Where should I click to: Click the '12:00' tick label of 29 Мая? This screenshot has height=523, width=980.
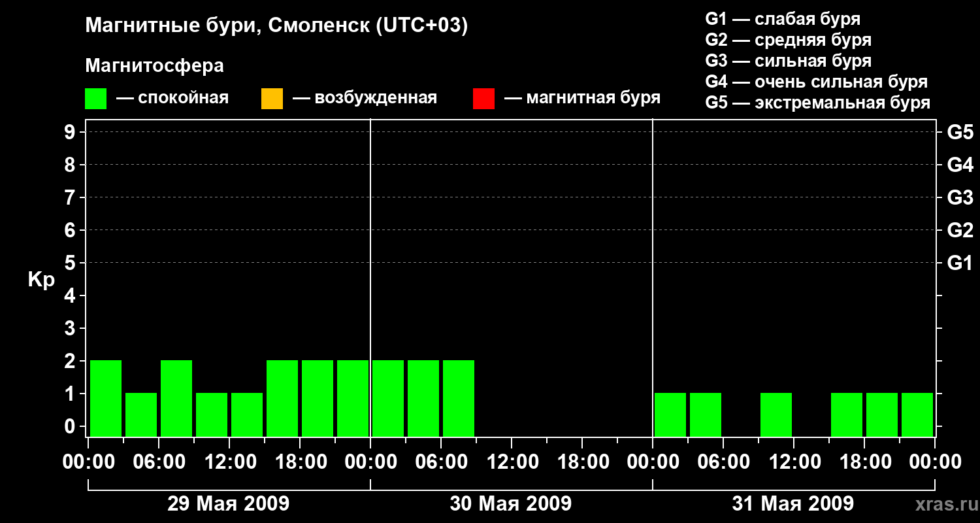click(x=229, y=462)
